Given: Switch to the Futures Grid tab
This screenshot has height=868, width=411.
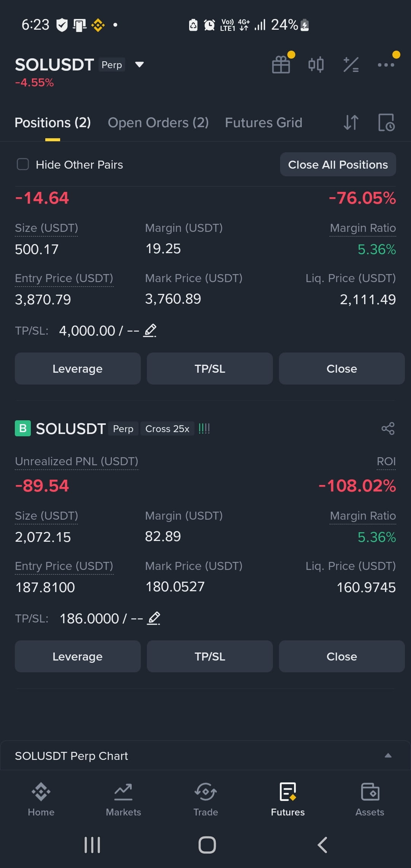Looking at the screenshot, I should click(x=263, y=123).
